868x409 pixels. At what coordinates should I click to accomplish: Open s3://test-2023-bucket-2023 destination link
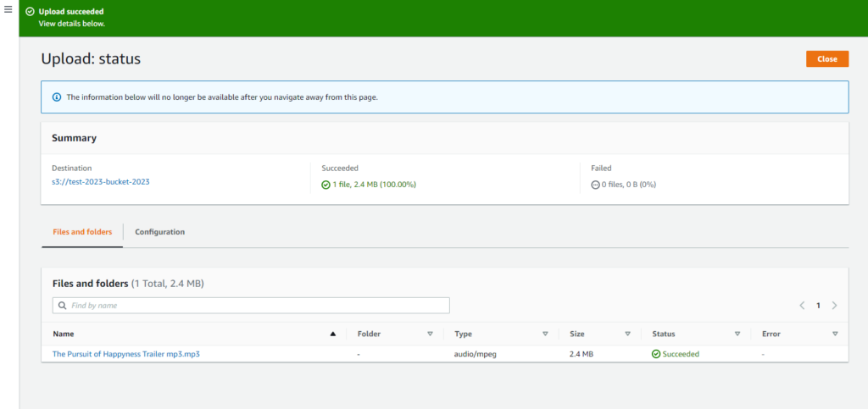(101, 181)
